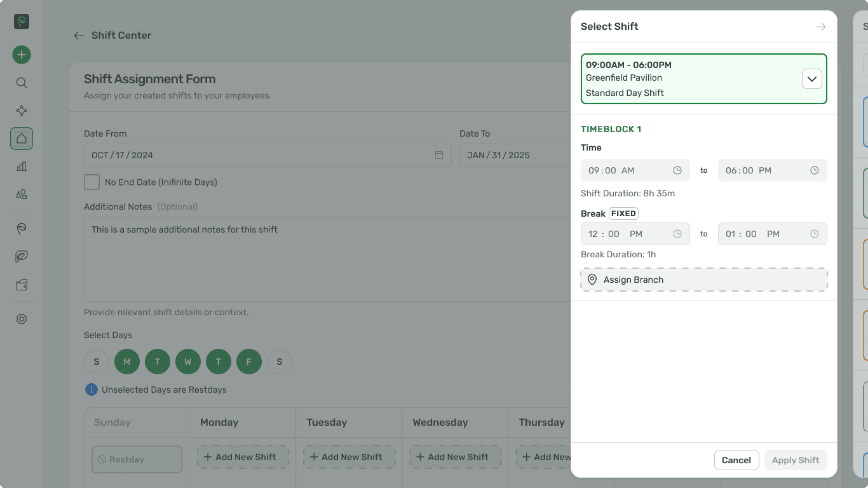Click the sparkle star icon in sidebar
868x488 pixels.
pyautogui.click(x=22, y=111)
